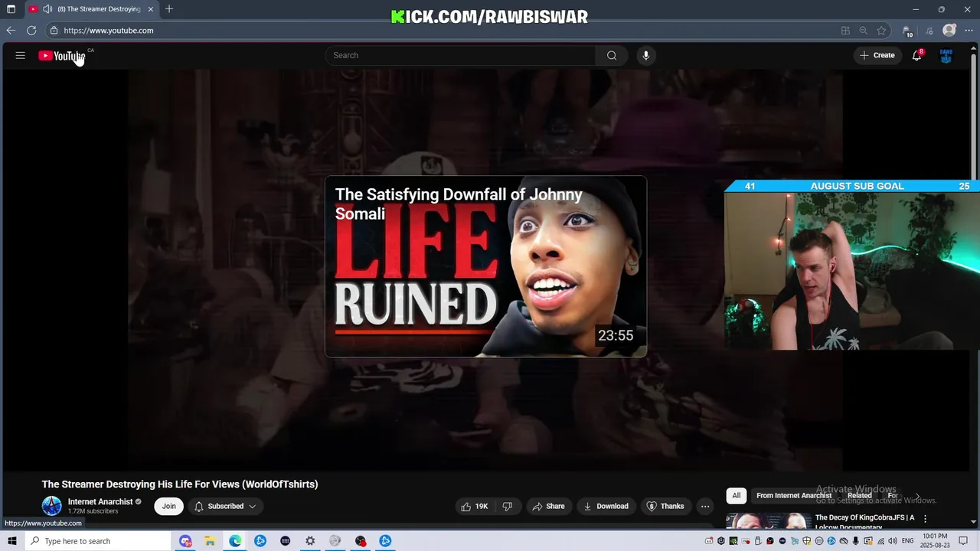Switch to Microsoft Edge in taskbar
Viewport: 980px width, 551px height.
coord(235,541)
